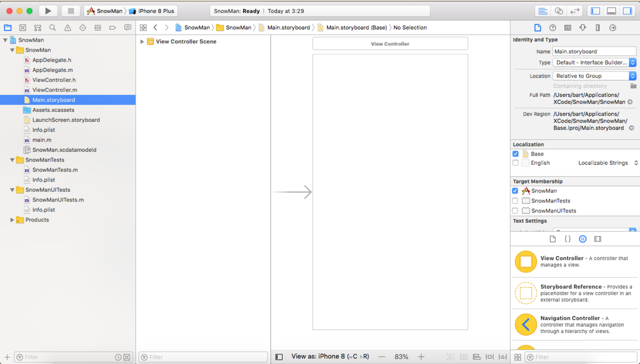640x364 pixels.
Task: Focus the Object library filter field
Action: [581, 357]
